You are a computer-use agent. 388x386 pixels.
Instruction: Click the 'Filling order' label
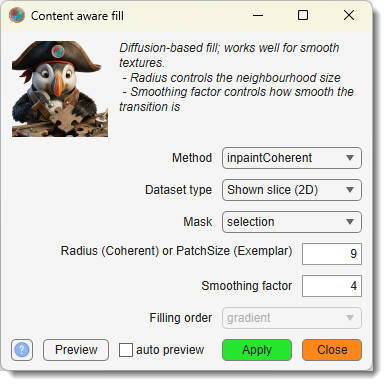[x=181, y=318]
